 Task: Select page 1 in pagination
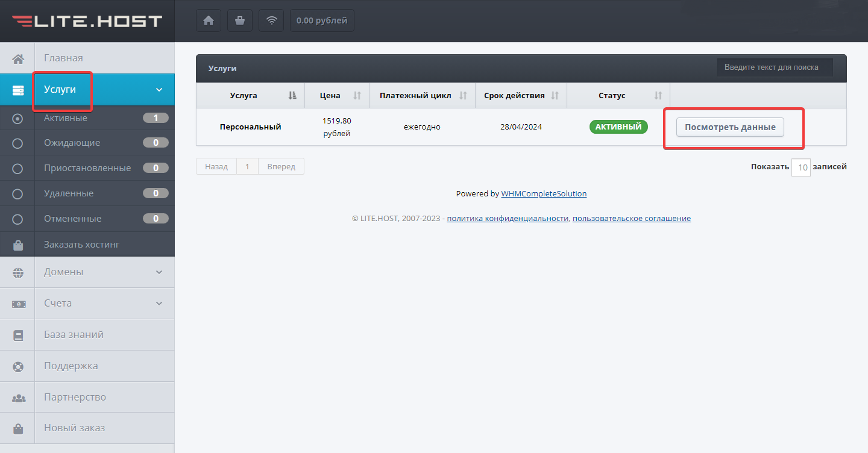[x=247, y=166]
